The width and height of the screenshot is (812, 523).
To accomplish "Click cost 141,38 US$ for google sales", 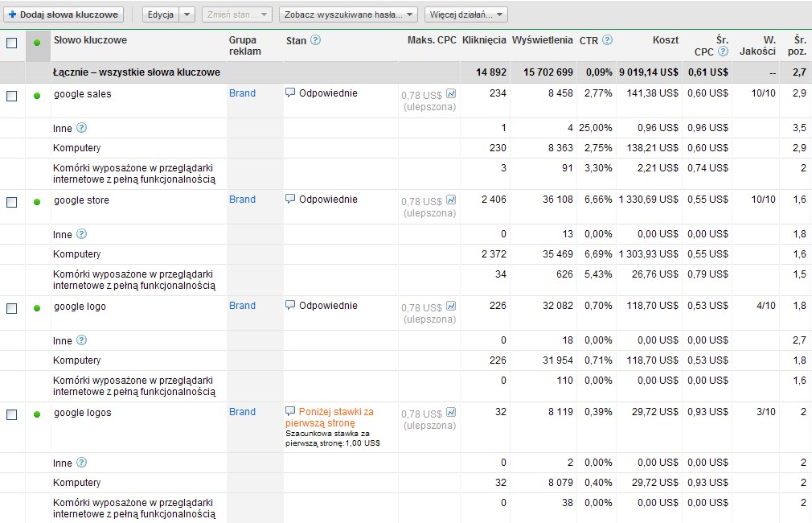I will point(653,93).
